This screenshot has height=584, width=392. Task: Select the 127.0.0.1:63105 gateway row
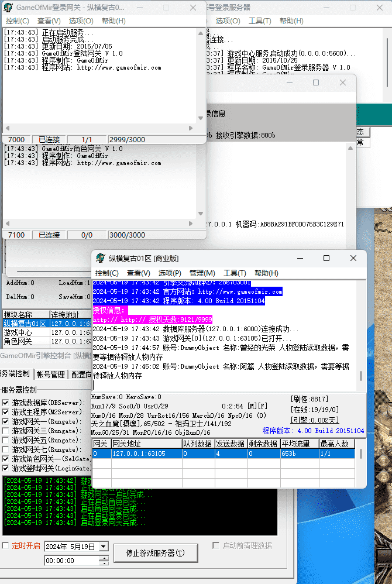pyautogui.click(x=223, y=454)
